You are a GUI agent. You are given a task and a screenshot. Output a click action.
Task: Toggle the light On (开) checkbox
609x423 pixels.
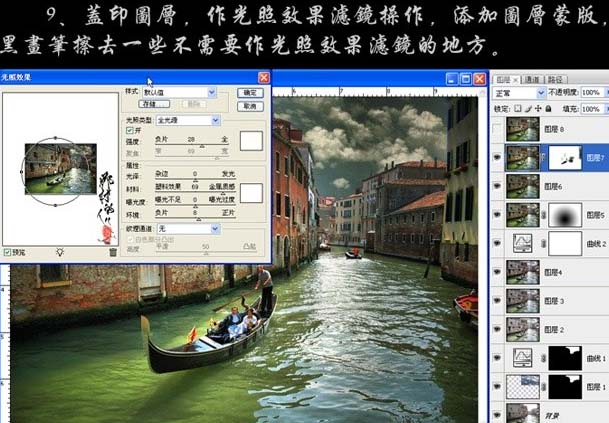(x=130, y=131)
